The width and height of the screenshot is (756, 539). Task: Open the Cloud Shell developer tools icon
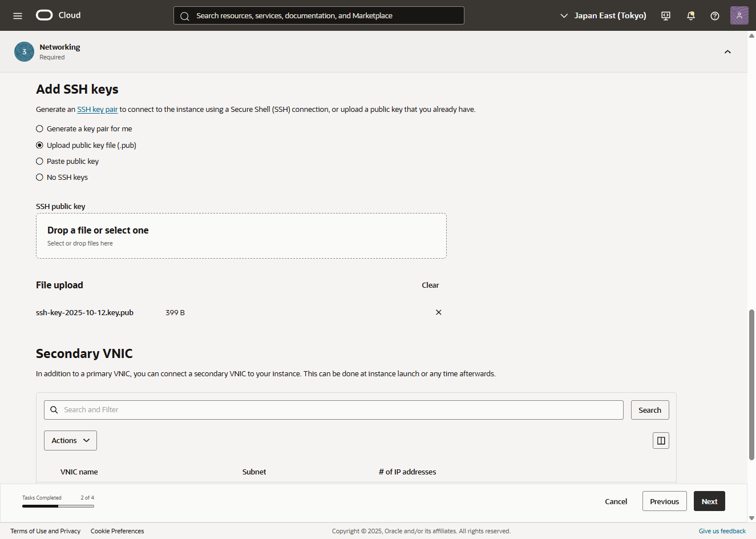coord(666,15)
